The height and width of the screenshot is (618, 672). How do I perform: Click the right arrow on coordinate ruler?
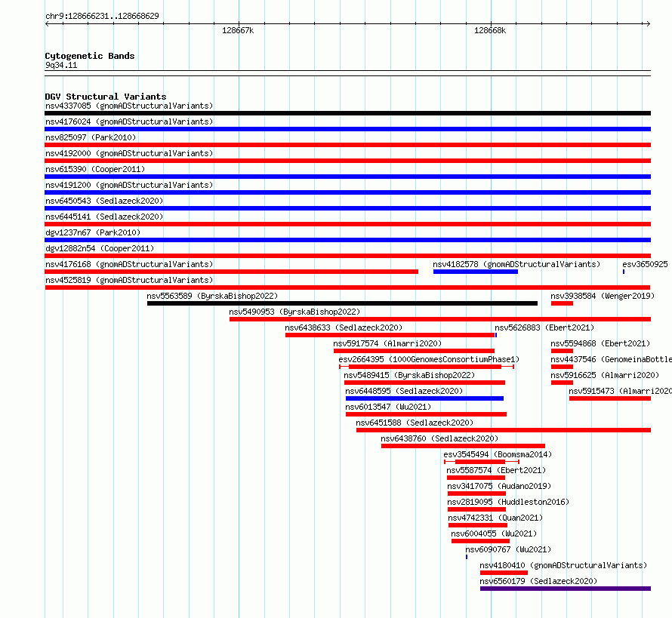tap(648, 24)
